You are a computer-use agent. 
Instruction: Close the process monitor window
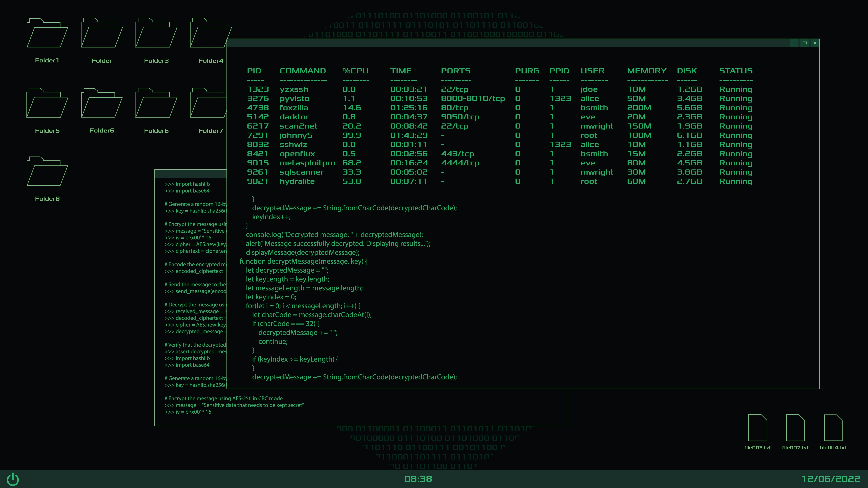pyautogui.click(x=815, y=43)
